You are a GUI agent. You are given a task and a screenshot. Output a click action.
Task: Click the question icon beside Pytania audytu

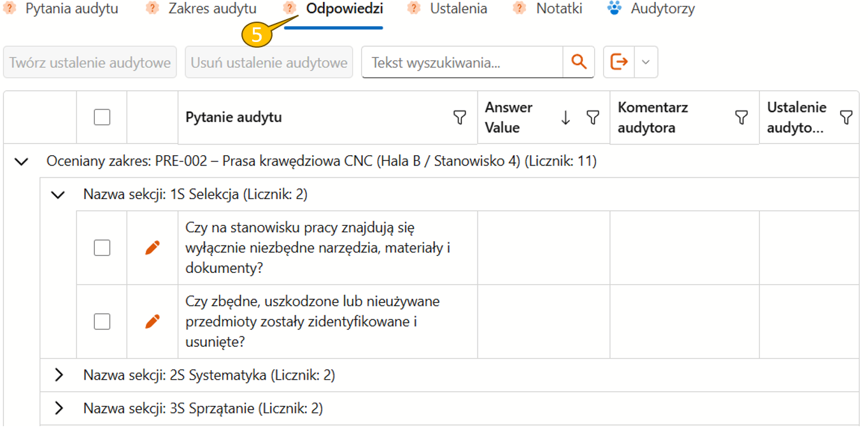[10, 8]
